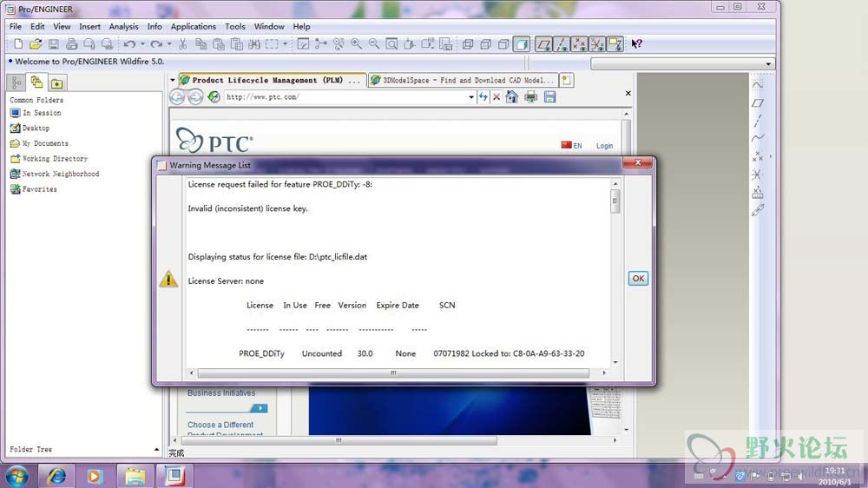Open the Folder Browser navigator tab
The image size is (868, 488).
[x=36, y=82]
